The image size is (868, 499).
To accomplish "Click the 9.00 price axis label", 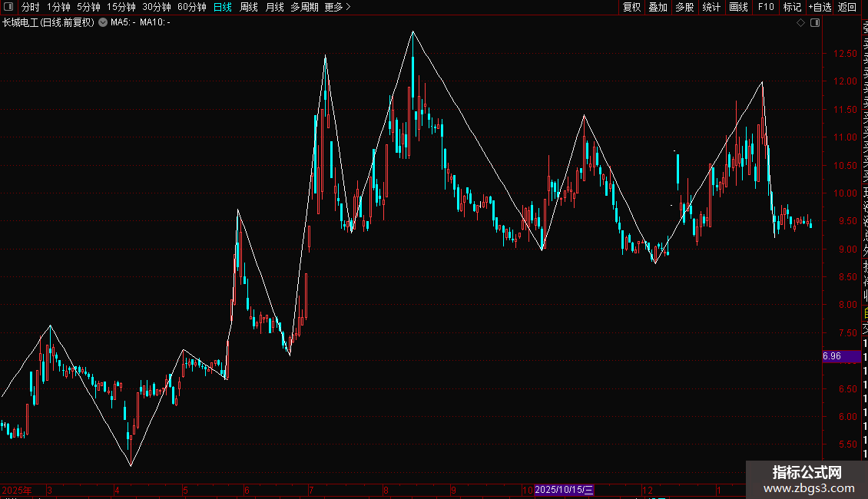I will coord(847,249).
